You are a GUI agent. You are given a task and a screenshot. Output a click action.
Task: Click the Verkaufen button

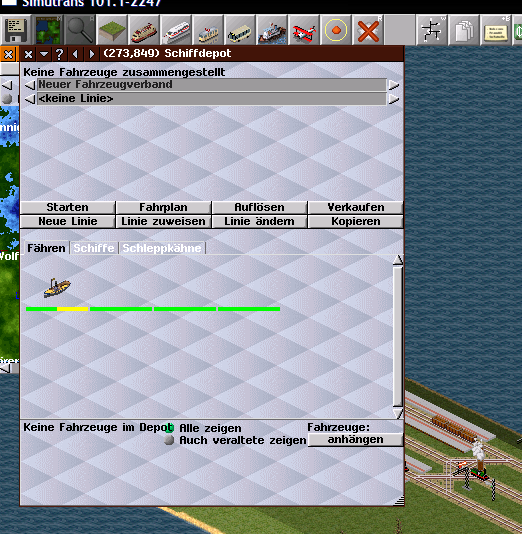(x=355, y=207)
